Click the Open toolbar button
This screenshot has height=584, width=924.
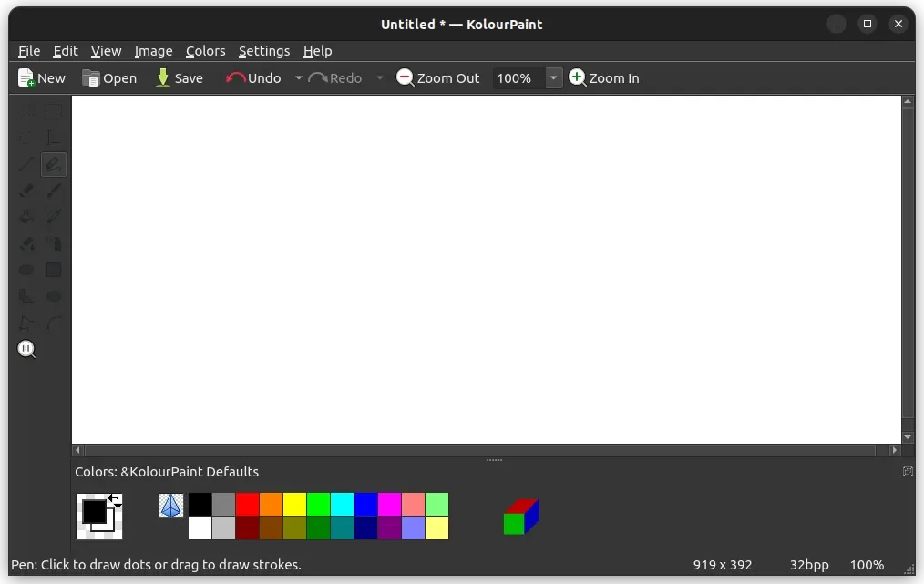pyautogui.click(x=109, y=77)
